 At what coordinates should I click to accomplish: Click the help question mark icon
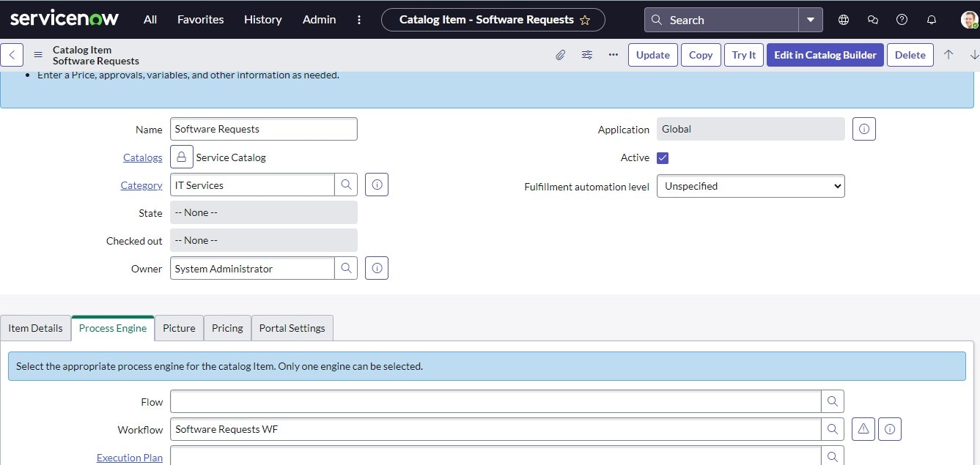[x=902, y=20]
